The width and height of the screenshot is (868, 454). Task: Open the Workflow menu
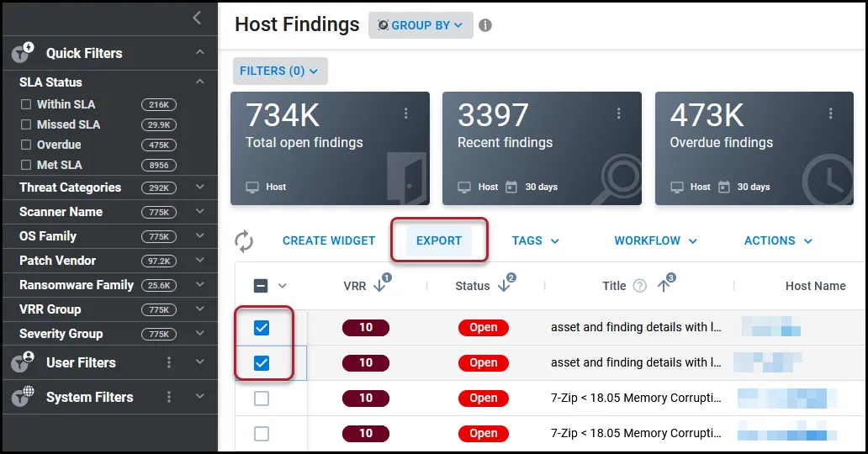(x=655, y=240)
